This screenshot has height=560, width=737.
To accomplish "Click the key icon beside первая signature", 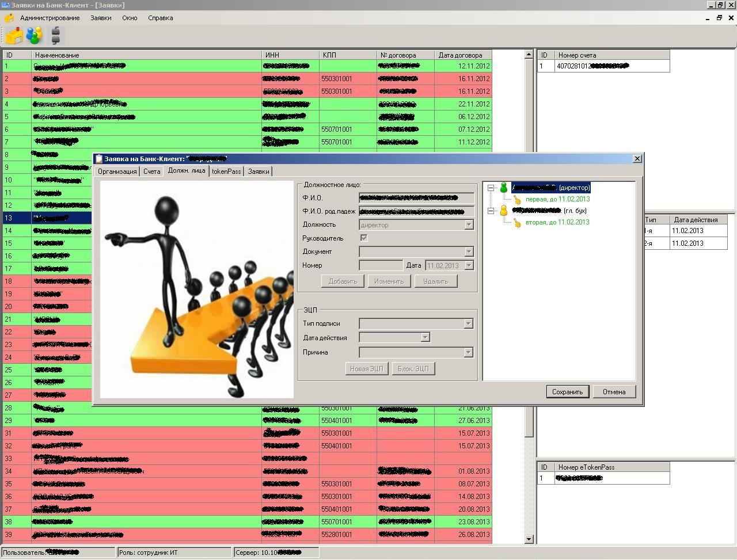I will 517,199.
